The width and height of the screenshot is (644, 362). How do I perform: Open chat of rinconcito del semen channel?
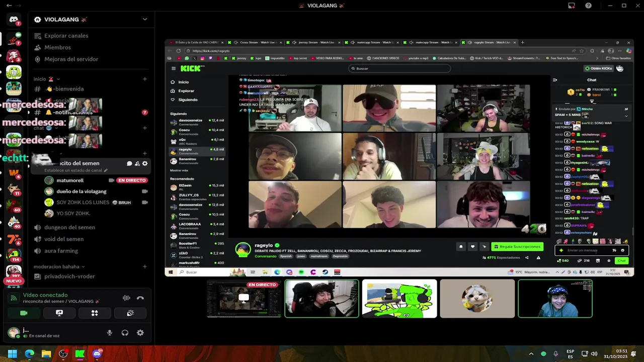(129, 163)
